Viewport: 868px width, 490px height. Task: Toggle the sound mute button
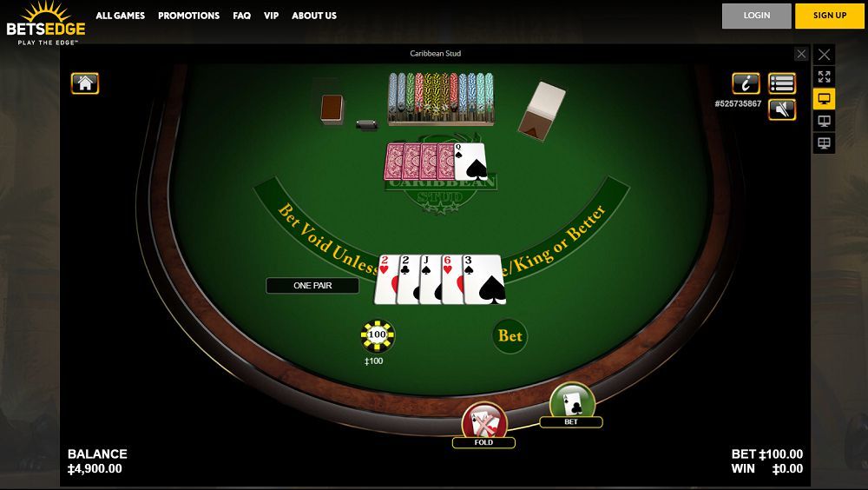782,109
